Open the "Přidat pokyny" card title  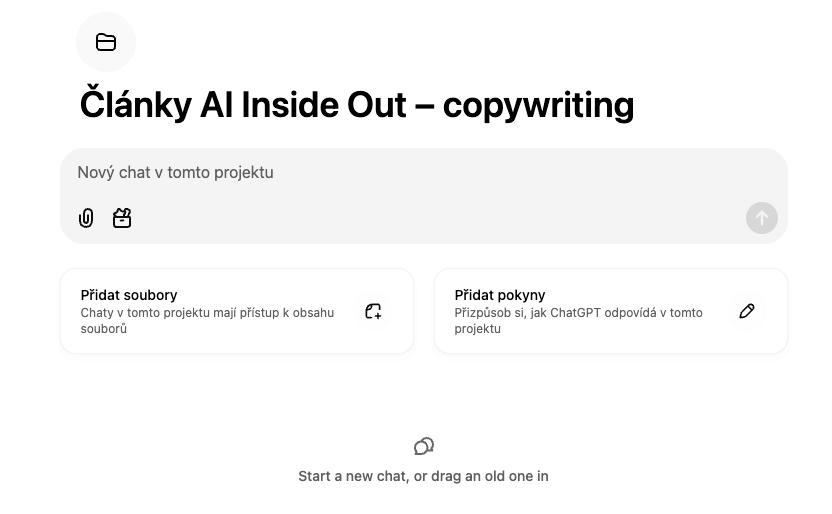500,295
